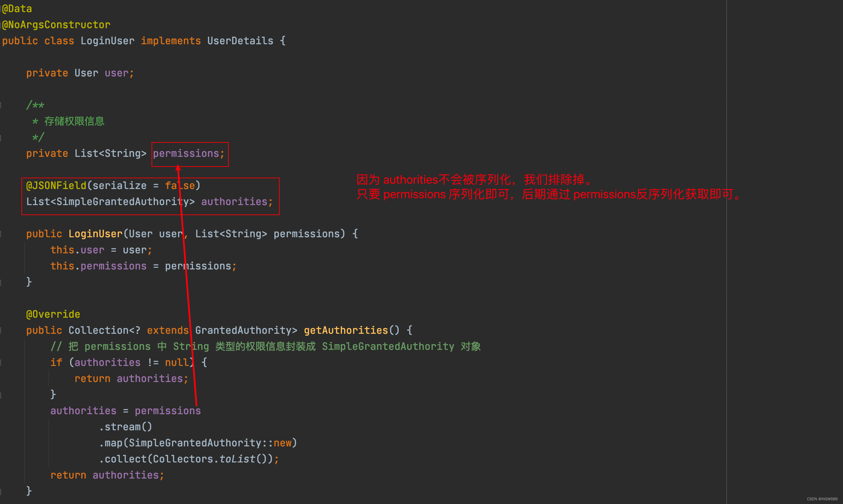Click the authorities field name in its declaration

pos(234,202)
